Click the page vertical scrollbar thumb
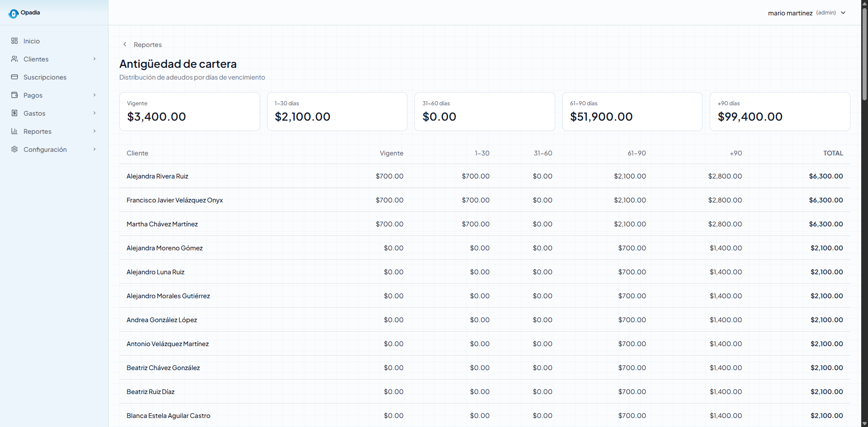 tap(864, 54)
